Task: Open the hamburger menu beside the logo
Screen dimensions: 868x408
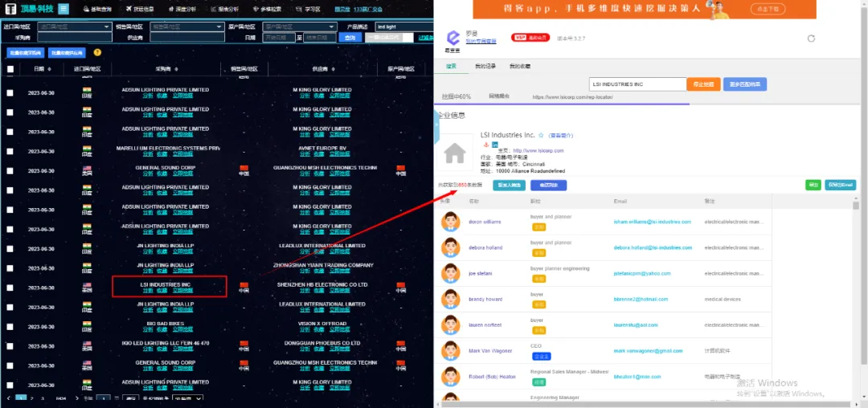Action: (x=63, y=9)
